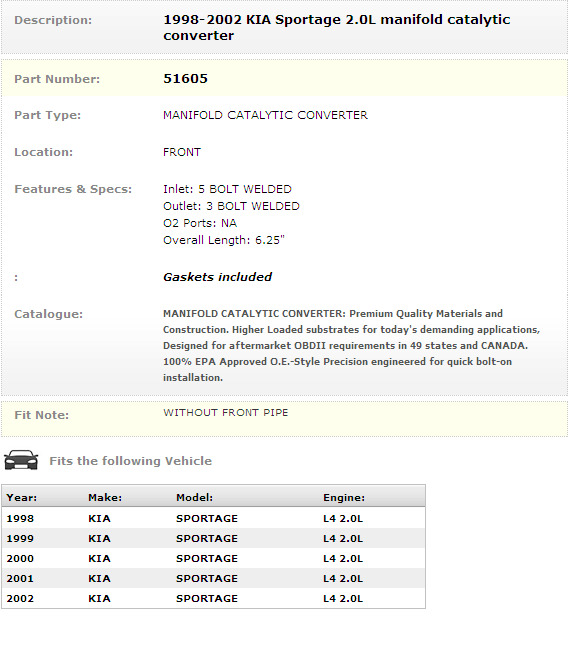
Task: Click the Catalogue description paragraph
Action: [352, 346]
